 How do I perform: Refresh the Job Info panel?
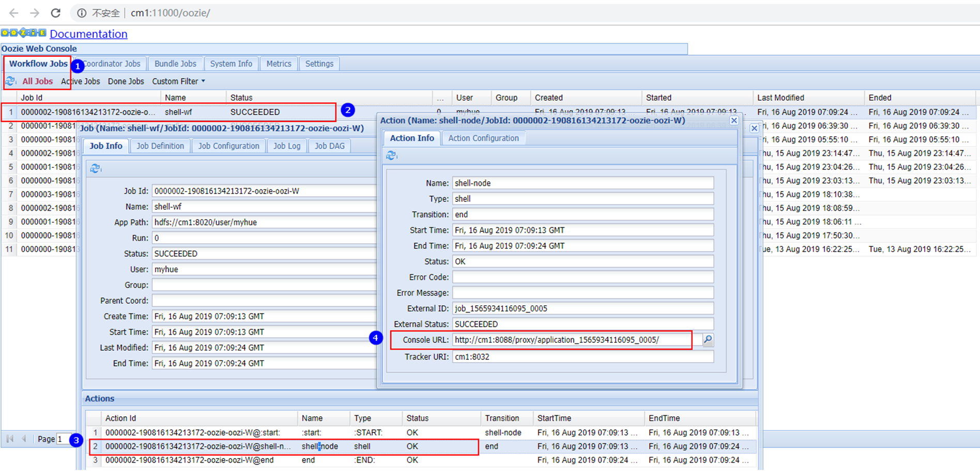tap(95, 168)
